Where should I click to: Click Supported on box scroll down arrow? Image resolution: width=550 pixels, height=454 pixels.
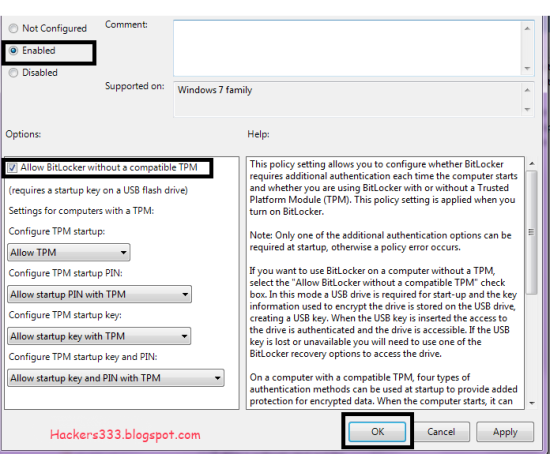pyautogui.click(x=527, y=109)
